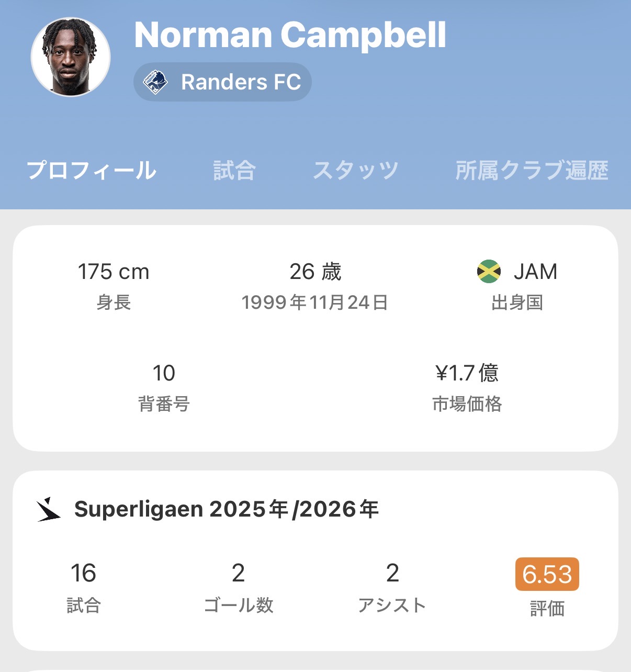The height and width of the screenshot is (672, 631).
Task: Tap the 2 ゴール数 goals stat
Action: point(238,587)
